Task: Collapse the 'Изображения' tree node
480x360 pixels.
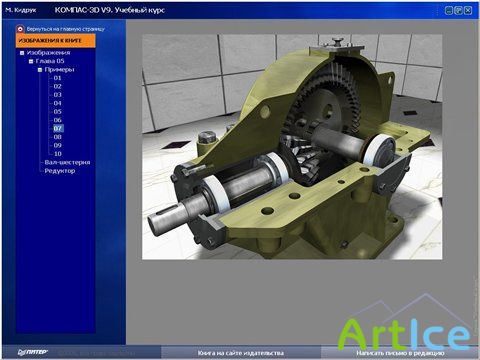Action: point(22,53)
